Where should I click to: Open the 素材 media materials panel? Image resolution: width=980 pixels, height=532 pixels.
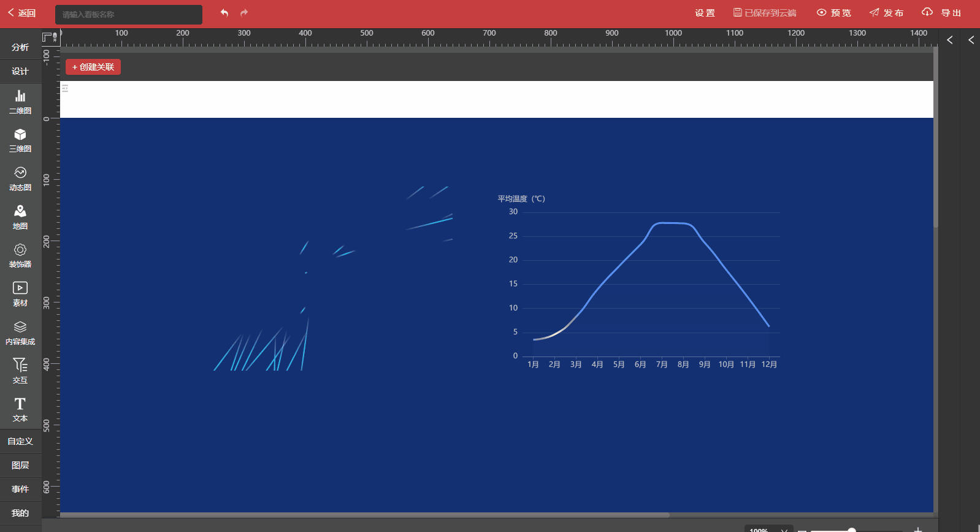click(x=20, y=294)
